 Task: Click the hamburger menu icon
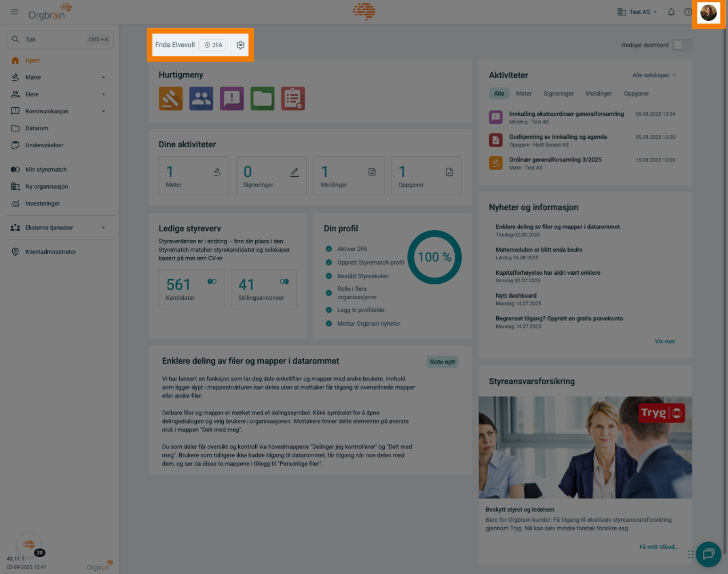14,12
